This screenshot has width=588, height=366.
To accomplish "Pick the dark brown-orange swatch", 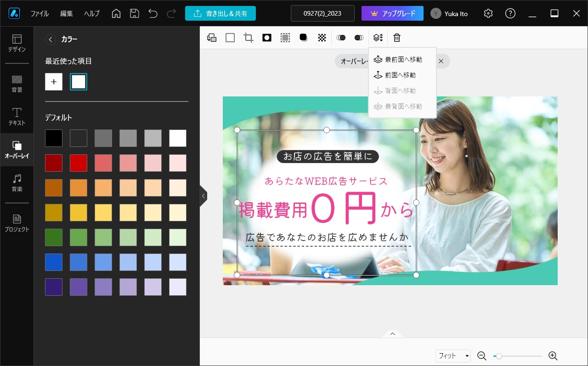I will (x=54, y=188).
